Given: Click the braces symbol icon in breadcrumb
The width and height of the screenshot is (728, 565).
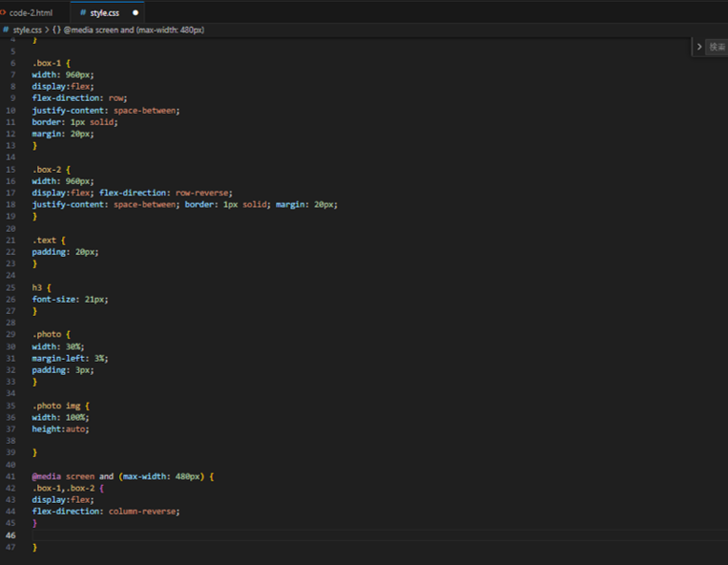Looking at the screenshot, I should (x=56, y=31).
